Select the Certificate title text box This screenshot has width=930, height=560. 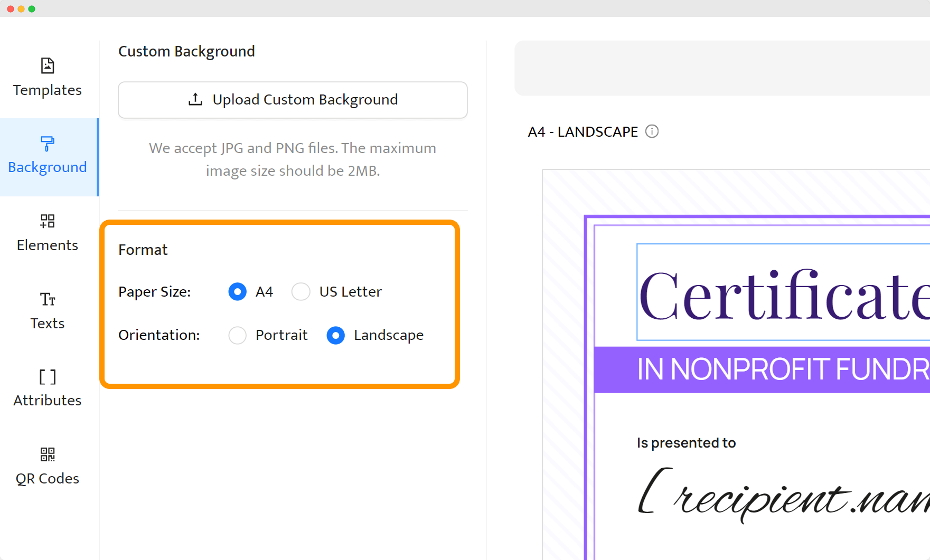783,292
